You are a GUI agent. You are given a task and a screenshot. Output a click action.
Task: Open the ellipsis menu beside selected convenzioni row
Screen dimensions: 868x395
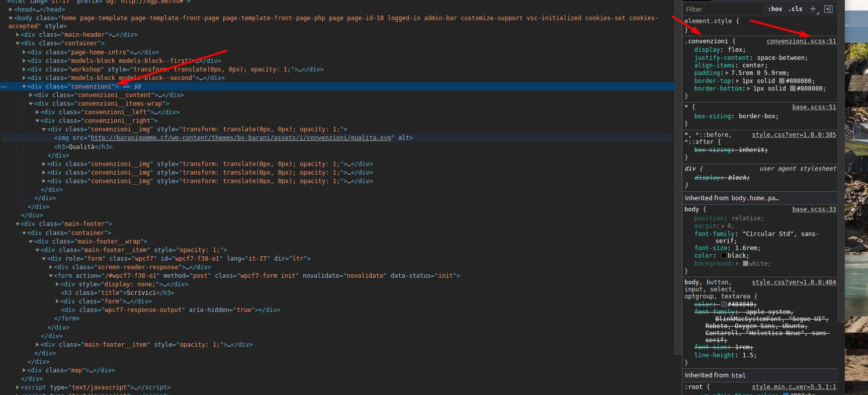click(x=4, y=87)
